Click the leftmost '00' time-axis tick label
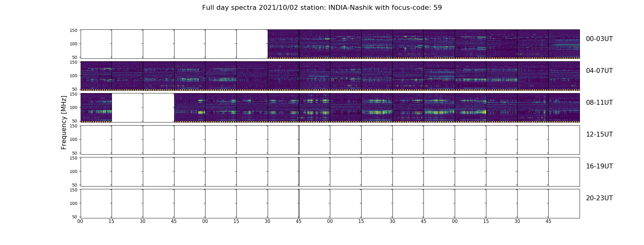 80,221
